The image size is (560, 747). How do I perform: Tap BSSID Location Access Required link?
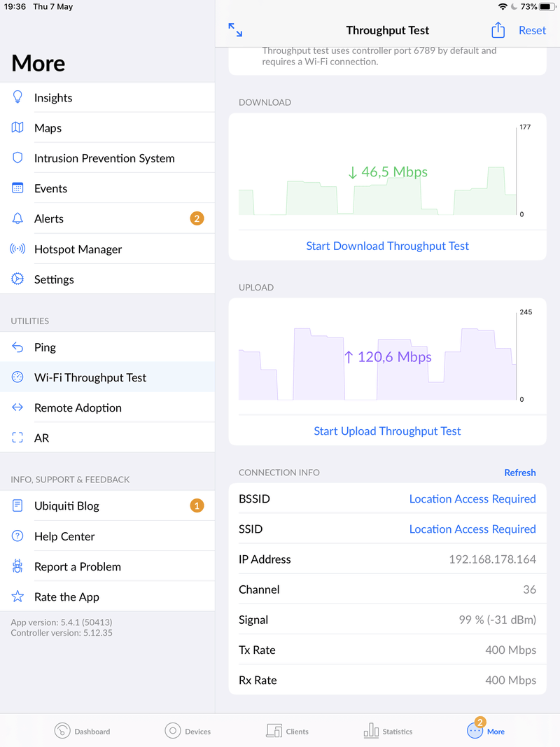click(472, 498)
